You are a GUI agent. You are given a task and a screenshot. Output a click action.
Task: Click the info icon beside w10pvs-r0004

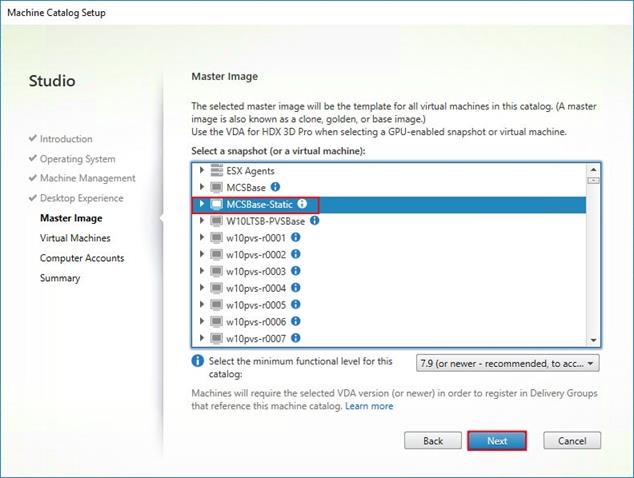tap(296, 288)
